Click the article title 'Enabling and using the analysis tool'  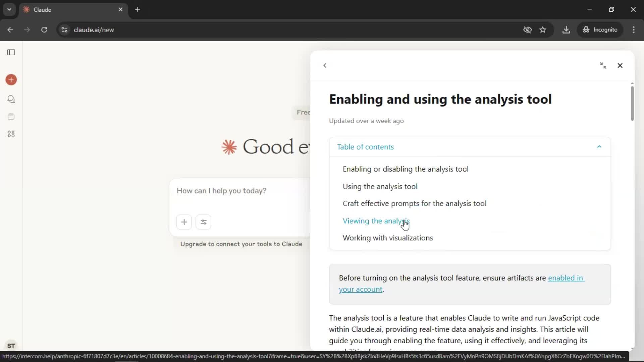[x=440, y=99]
